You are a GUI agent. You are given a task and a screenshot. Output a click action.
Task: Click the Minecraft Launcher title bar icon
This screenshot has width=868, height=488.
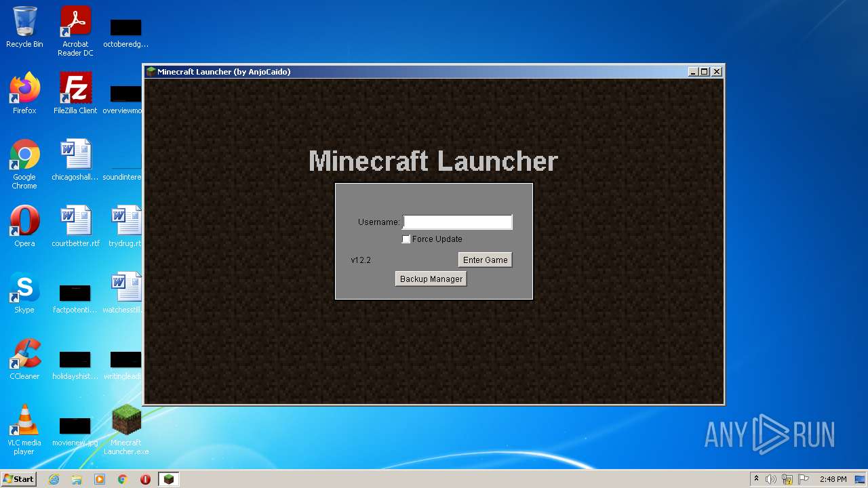click(x=151, y=71)
